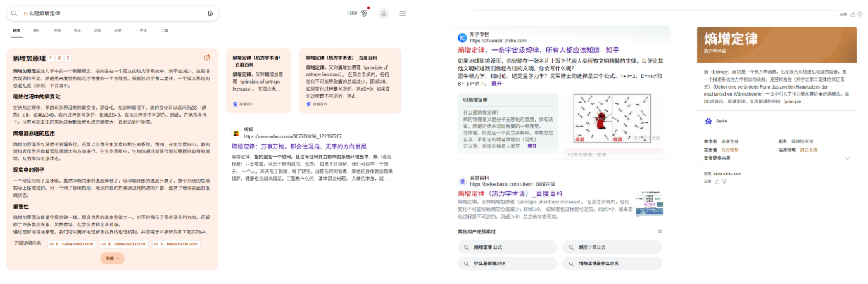Switch to the 图片 tab
This screenshot has width=868, height=284.
[x=37, y=31]
